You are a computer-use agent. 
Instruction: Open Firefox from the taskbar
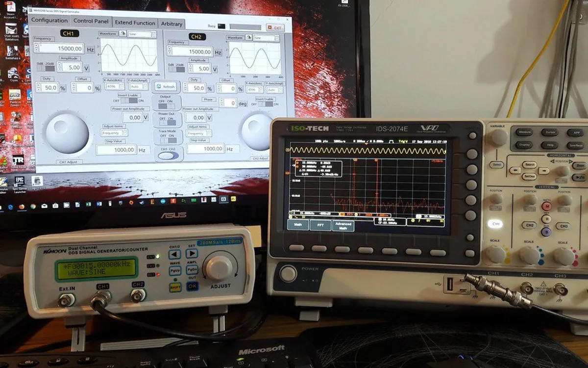22,207
